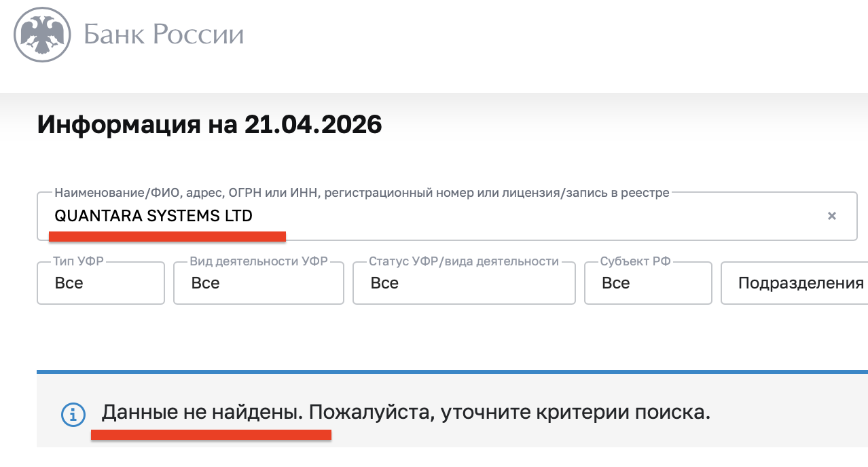This screenshot has height=467, width=868.
Task: Click the Bank of Russia eagle emblem
Action: coord(42,34)
